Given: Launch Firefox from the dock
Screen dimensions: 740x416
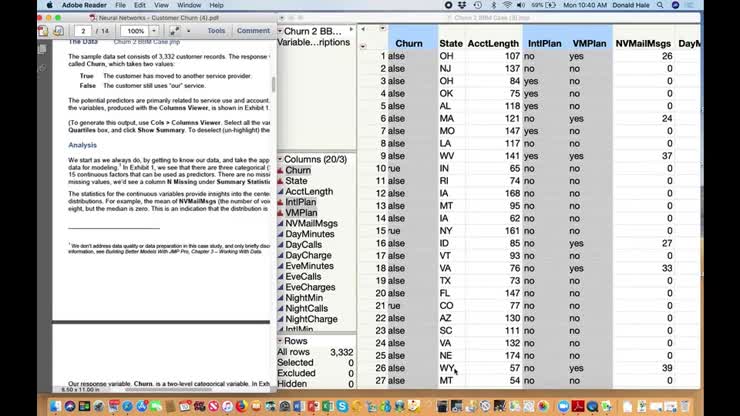Looking at the screenshot, I should point(242,406).
